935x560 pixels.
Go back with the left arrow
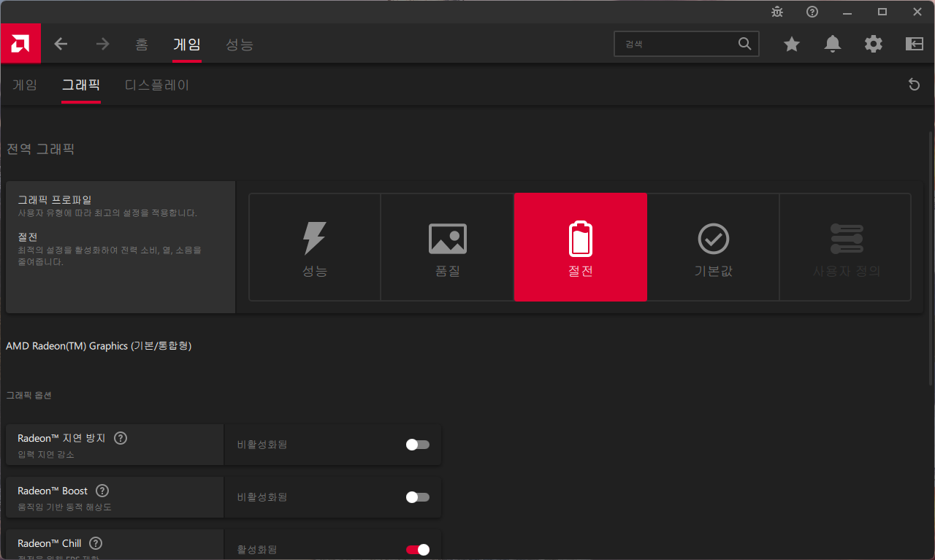pos(61,44)
